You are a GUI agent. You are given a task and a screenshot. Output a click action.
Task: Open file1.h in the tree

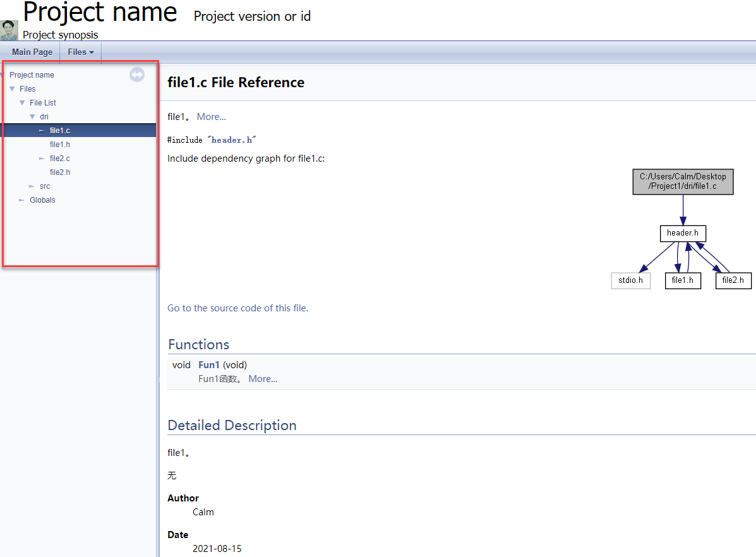coord(60,145)
